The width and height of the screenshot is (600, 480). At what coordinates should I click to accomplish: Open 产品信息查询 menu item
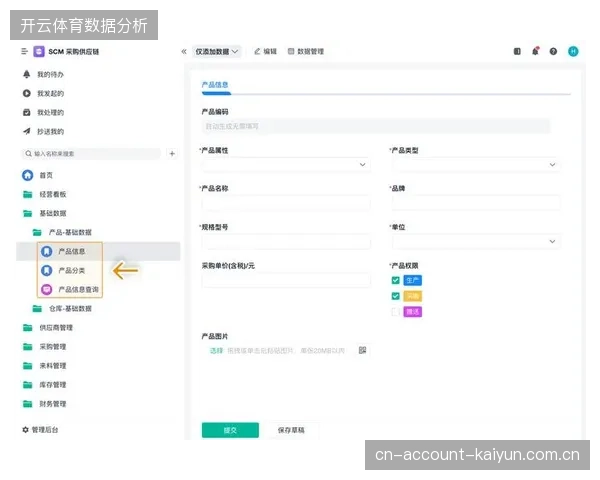click(78, 289)
